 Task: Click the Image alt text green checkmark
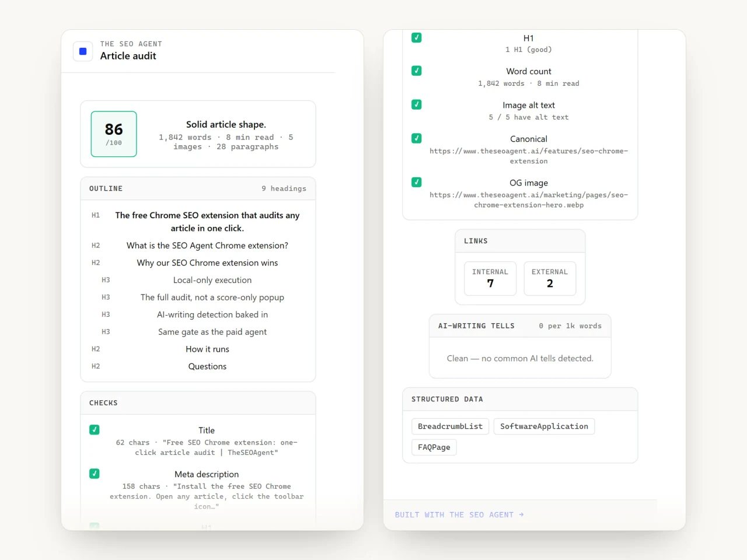417,104
